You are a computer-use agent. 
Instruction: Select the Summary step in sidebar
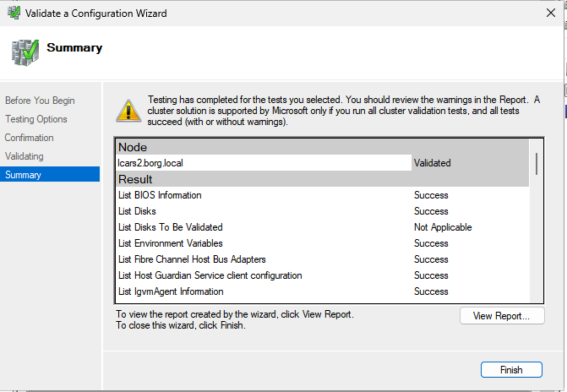tap(50, 174)
